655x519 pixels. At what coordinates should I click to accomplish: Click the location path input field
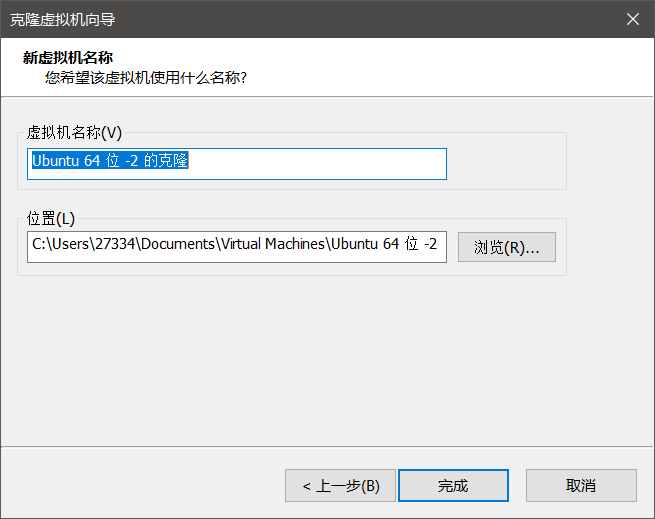pyautogui.click(x=237, y=247)
